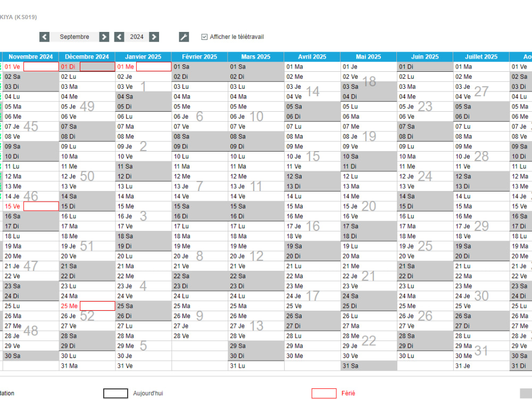This screenshot has height=399, width=532.
Task: Select 01 Je in Mai 2025
Action: [x=369, y=67]
